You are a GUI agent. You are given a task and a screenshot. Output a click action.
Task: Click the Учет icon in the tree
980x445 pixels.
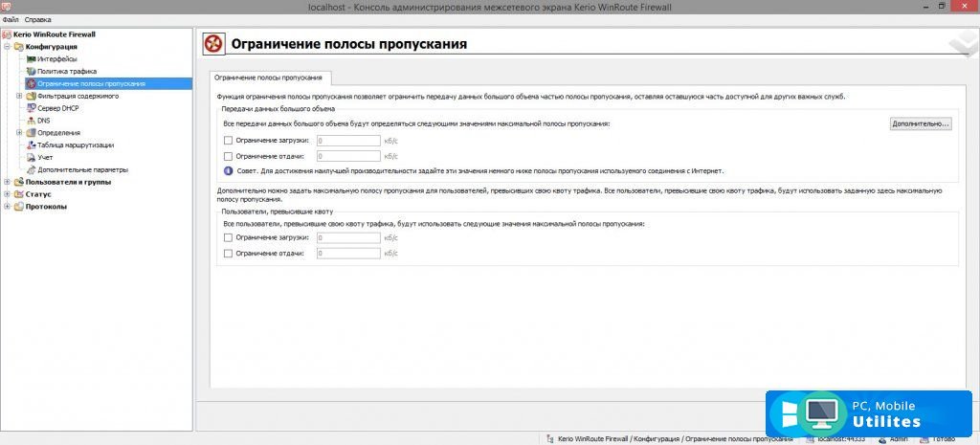click(x=32, y=157)
